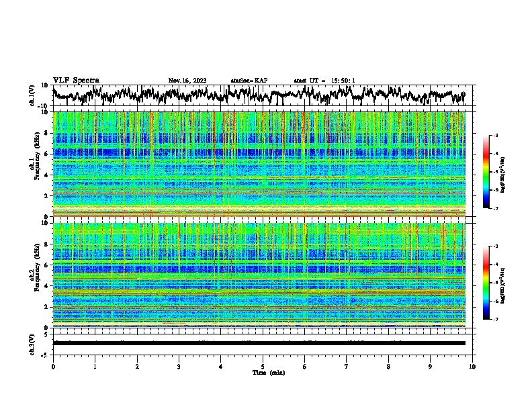Click the ch.2 frequency axis "4" tick label
532x411 pixels.
tap(46, 286)
